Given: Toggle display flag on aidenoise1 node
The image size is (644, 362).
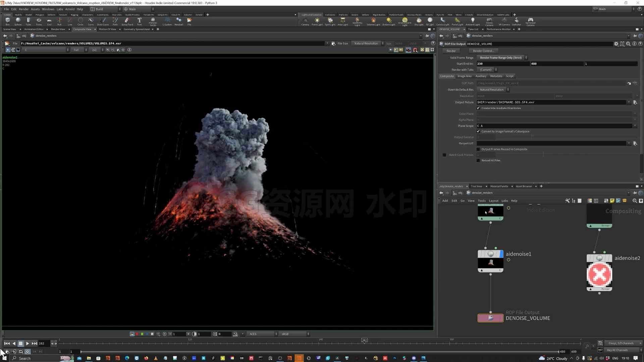Looking at the screenshot, I should pyautogui.click(x=501, y=254).
